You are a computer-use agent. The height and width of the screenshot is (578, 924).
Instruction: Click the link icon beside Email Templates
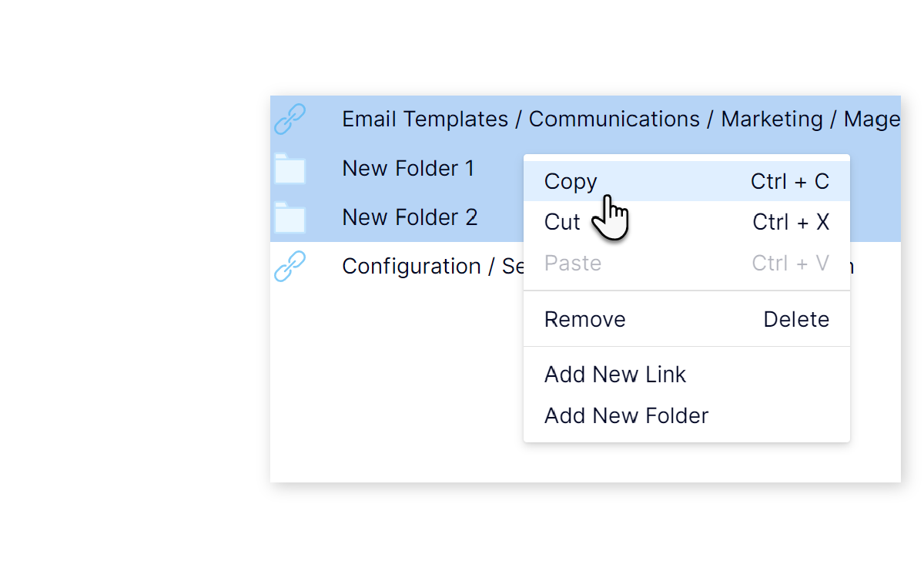coord(290,119)
